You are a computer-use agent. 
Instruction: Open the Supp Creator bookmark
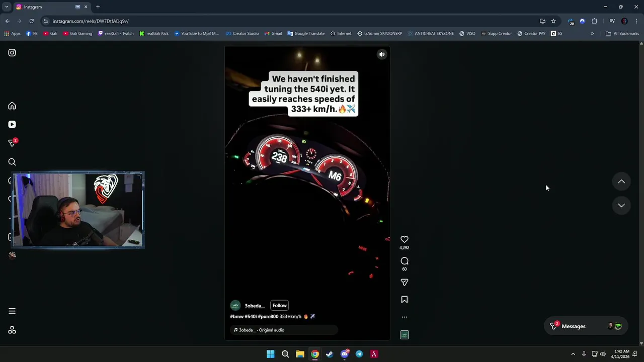[x=497, y=34]
